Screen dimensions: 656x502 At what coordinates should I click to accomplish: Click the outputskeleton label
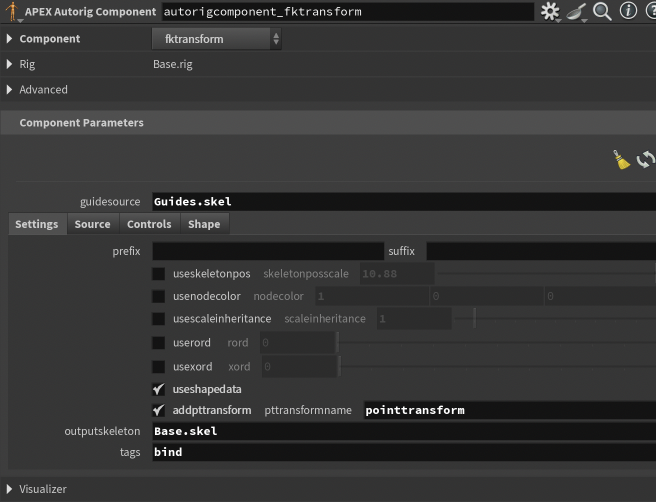[x=102, y=431]
